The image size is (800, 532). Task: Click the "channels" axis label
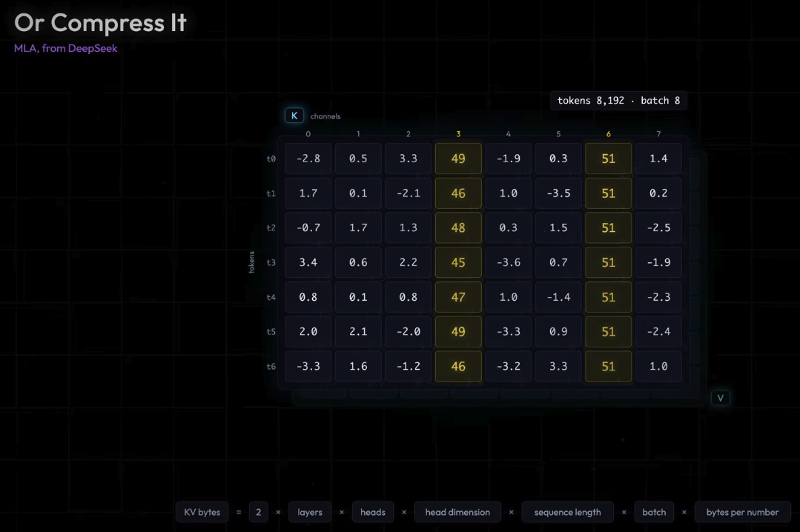tap(325, 116)
